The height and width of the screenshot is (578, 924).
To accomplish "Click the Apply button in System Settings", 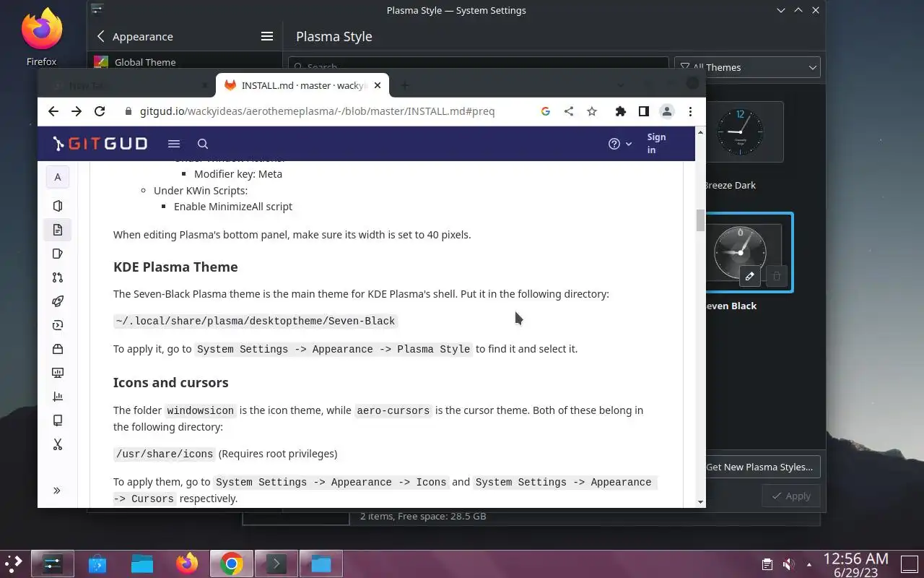I will [x=791, y=496].
